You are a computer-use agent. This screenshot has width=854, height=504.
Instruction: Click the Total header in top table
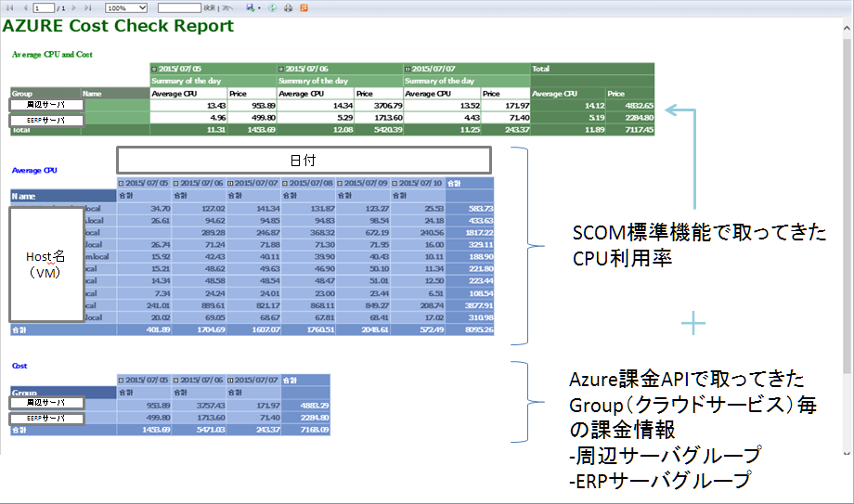541,70
